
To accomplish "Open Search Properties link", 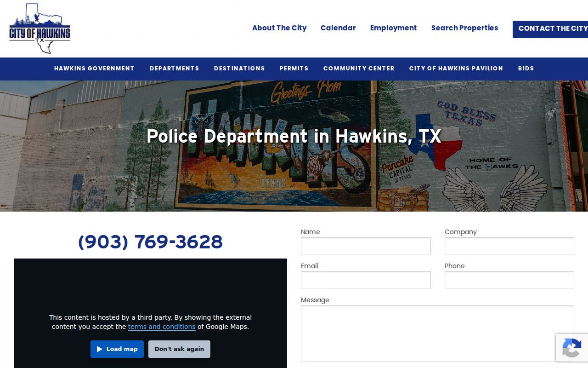I will click(464, 28).
